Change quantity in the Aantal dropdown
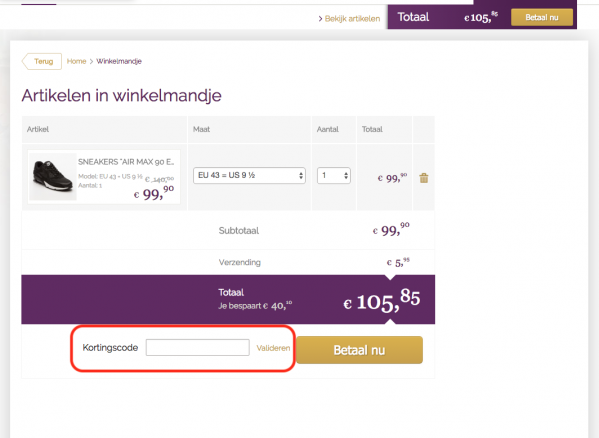 click(333, 176)
